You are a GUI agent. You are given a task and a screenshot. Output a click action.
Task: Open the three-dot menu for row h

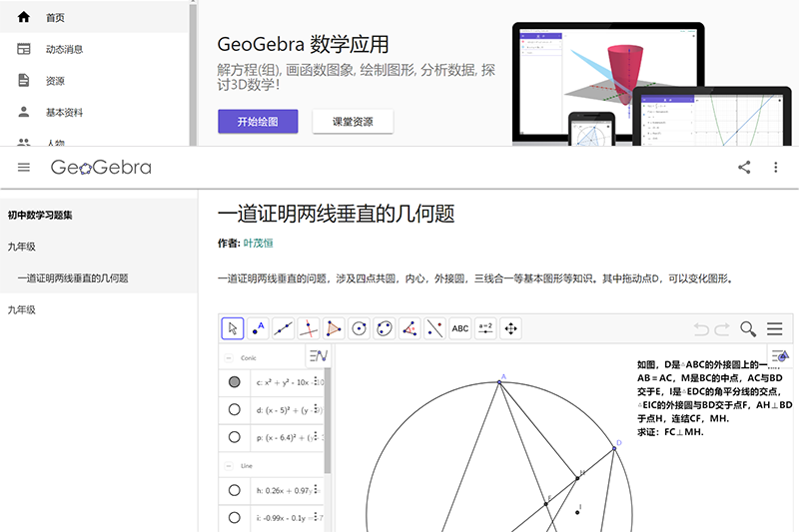tap(316, 490)
